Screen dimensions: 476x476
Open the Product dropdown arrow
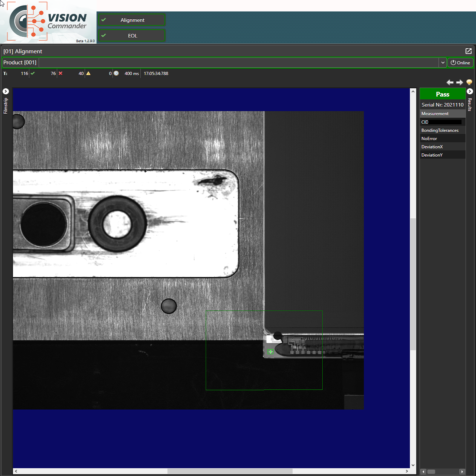[x=443, y=63]
